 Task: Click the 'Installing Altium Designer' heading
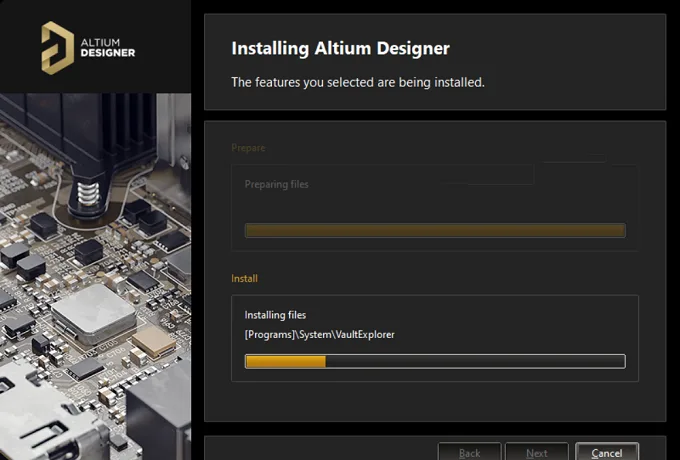tap(340, 48)
